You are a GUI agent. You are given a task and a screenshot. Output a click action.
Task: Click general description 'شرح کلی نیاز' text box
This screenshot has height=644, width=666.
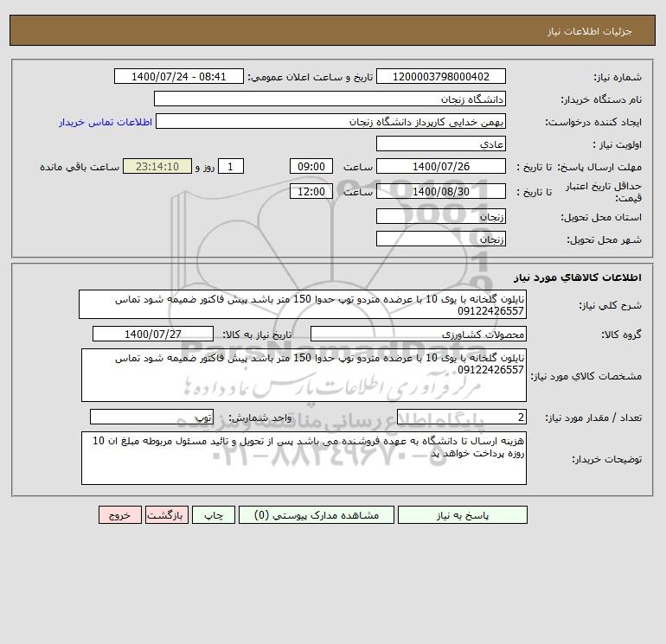point(303,304)
